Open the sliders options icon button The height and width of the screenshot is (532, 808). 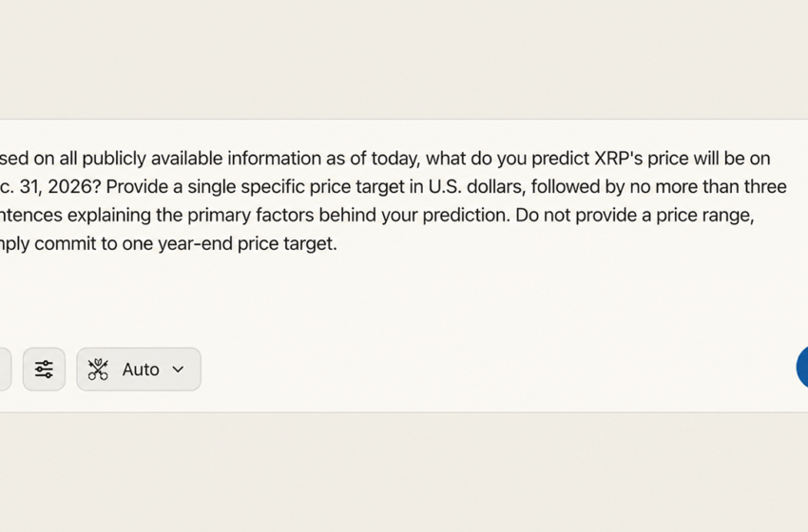tap(44, 370)
